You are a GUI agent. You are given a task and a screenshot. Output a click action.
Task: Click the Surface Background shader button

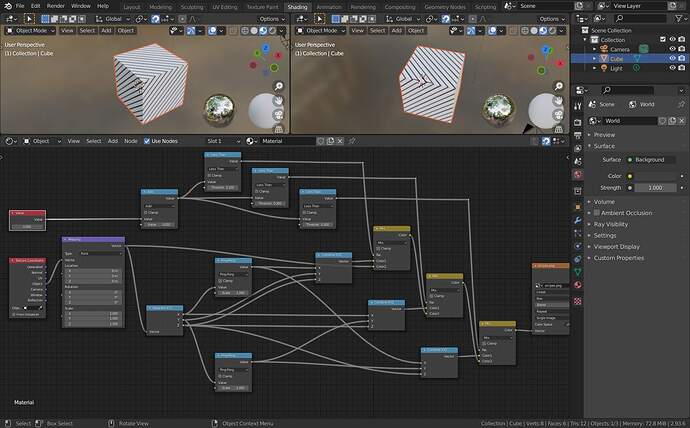coord(651,160)
